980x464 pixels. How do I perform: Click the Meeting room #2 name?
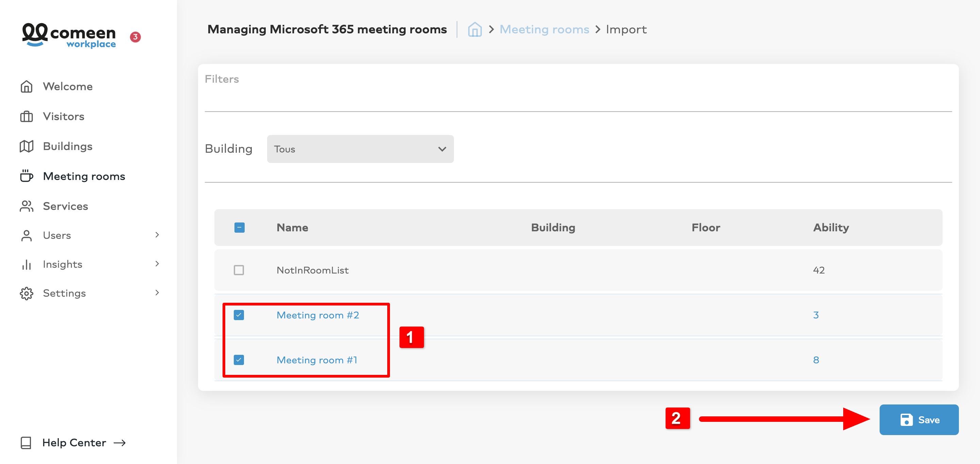[318, 315]
